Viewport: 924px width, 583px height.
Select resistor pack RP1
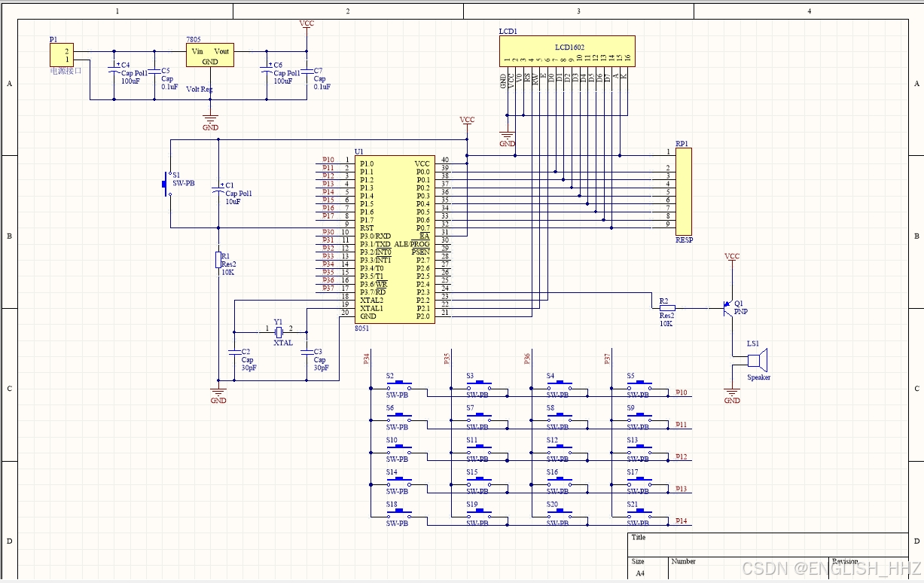click(683, 192)
